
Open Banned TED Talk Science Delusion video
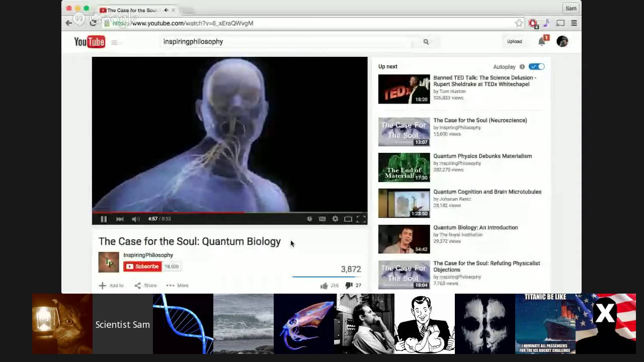tap(485, 81)
